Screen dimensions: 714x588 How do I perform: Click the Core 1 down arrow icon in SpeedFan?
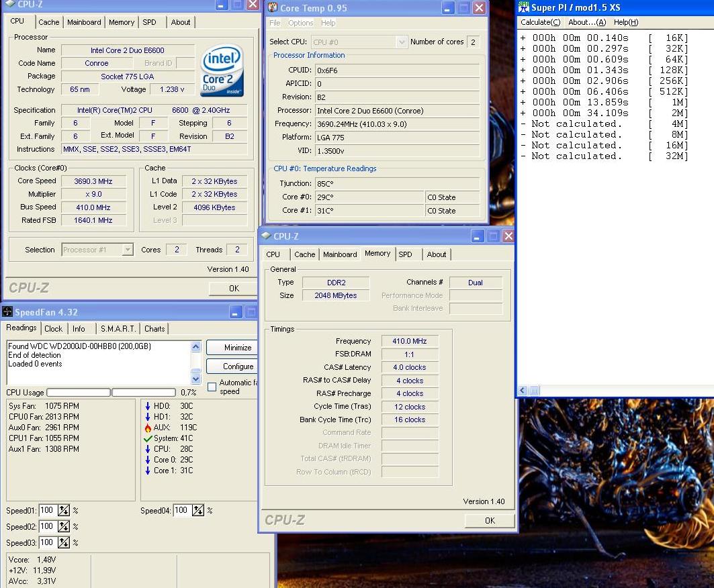coord(148,471)
